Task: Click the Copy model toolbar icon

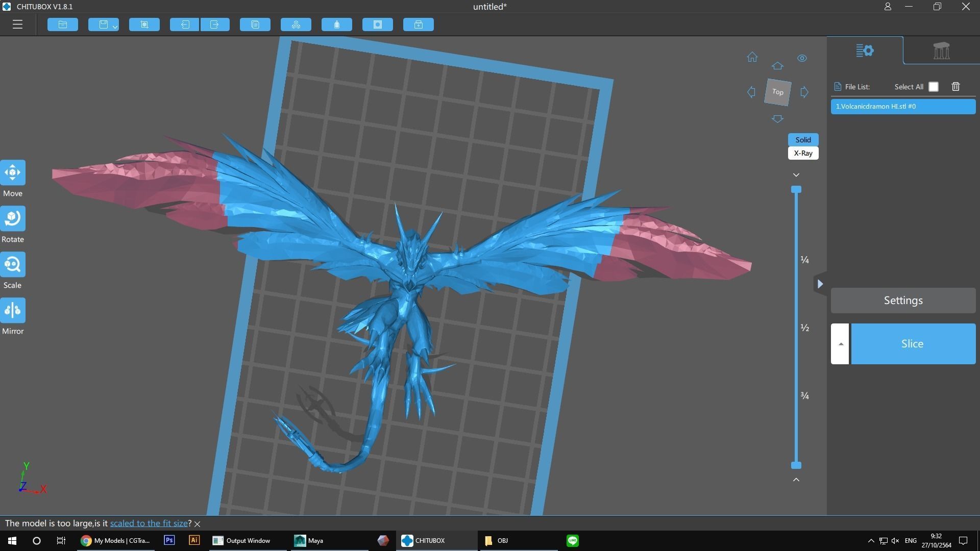Action: [255, 24]
